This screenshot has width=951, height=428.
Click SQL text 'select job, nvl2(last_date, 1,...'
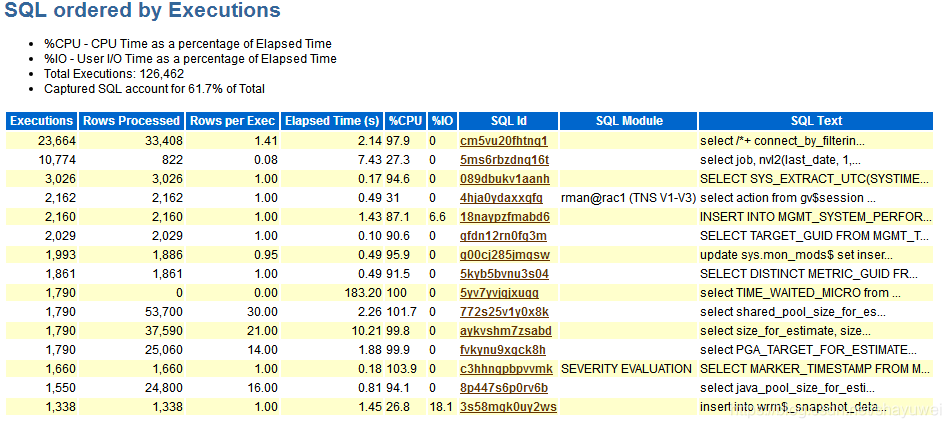781,160
